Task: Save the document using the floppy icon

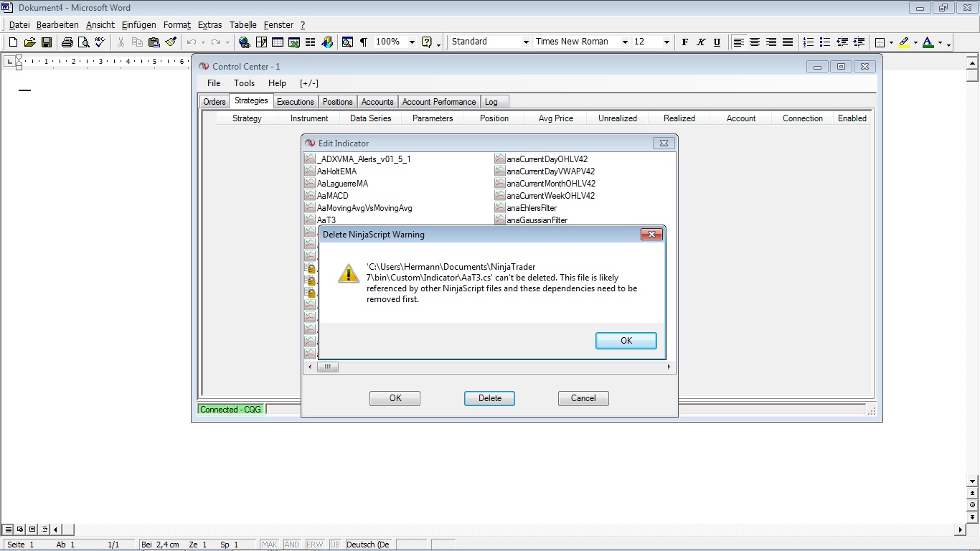Action: [46, 42]
